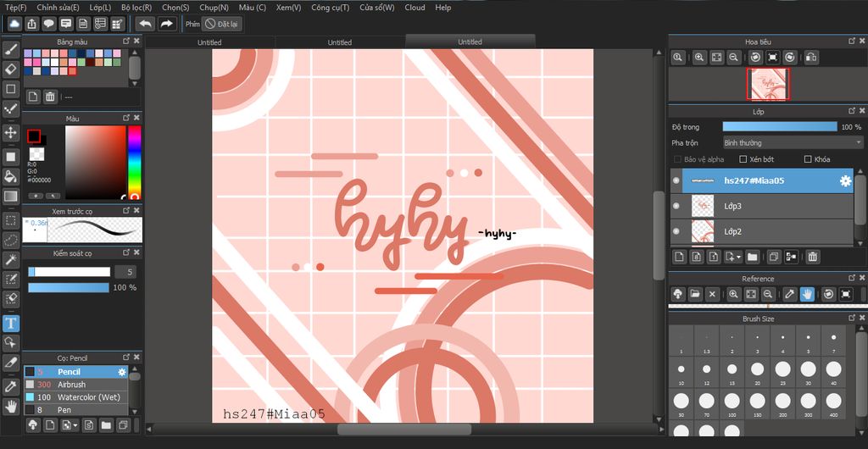
Task: Click the share/export icon in top toolbar
Action: (x=31, y=24)
